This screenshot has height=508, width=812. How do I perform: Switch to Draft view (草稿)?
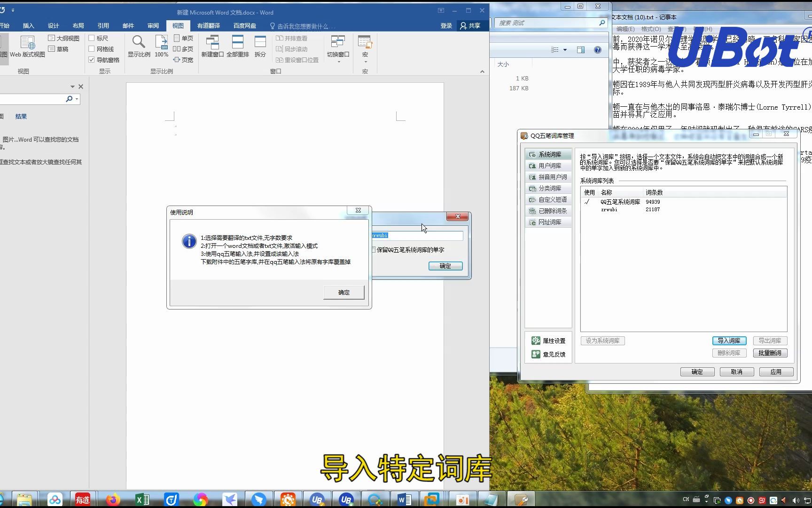coord(58,49)
